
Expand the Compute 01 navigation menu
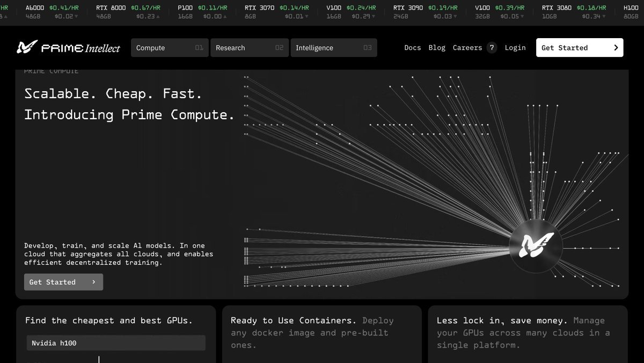(169, 48)
